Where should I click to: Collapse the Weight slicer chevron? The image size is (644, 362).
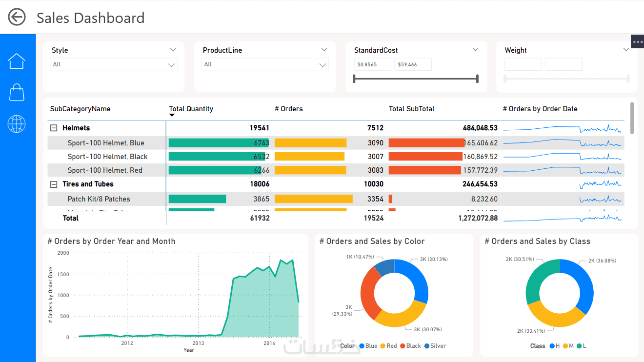(626, 50)
